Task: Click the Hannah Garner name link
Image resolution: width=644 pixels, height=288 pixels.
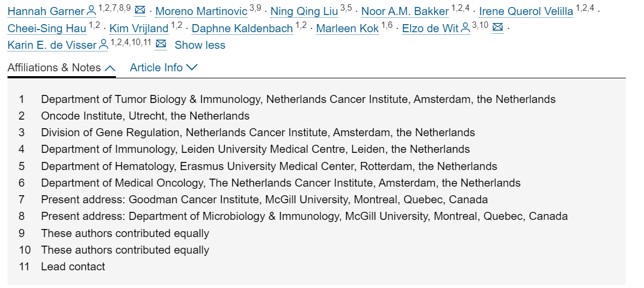Action: tap(46, 11)
